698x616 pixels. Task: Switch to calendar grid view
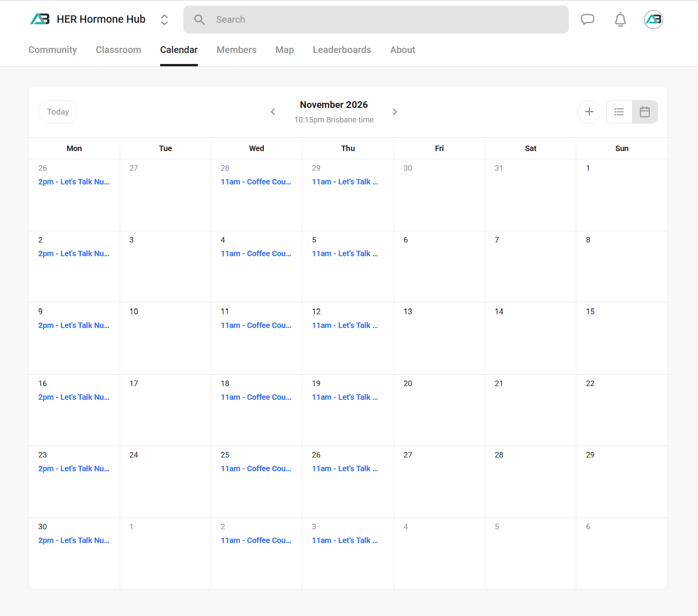tap(645, 112)
